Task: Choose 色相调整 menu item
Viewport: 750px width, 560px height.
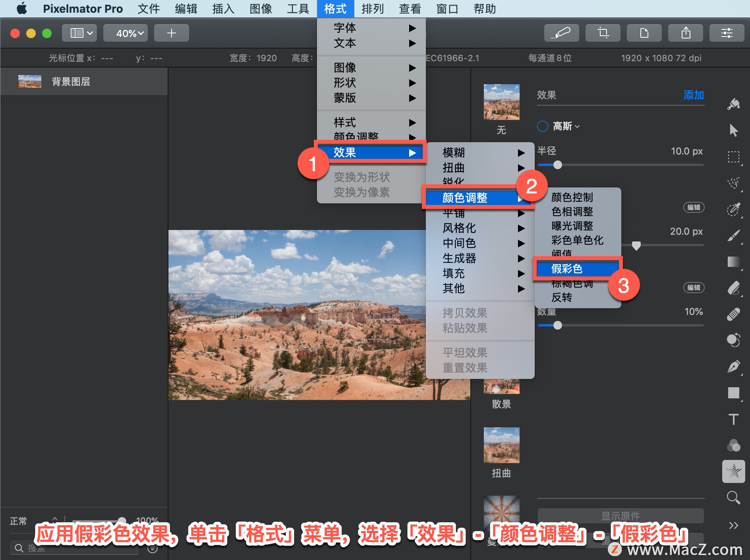Action: click(578, 212)
